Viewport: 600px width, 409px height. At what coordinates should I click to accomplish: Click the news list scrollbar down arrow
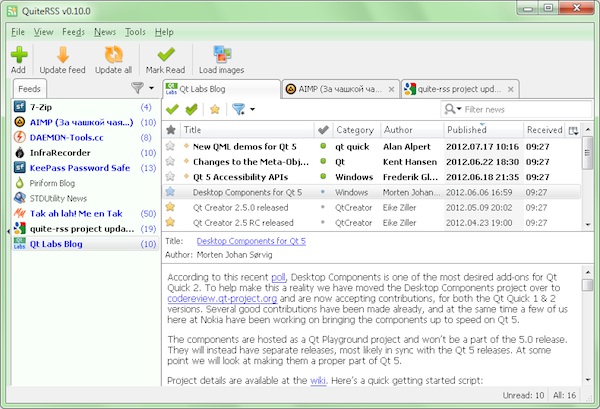click(x=588, y=225)
